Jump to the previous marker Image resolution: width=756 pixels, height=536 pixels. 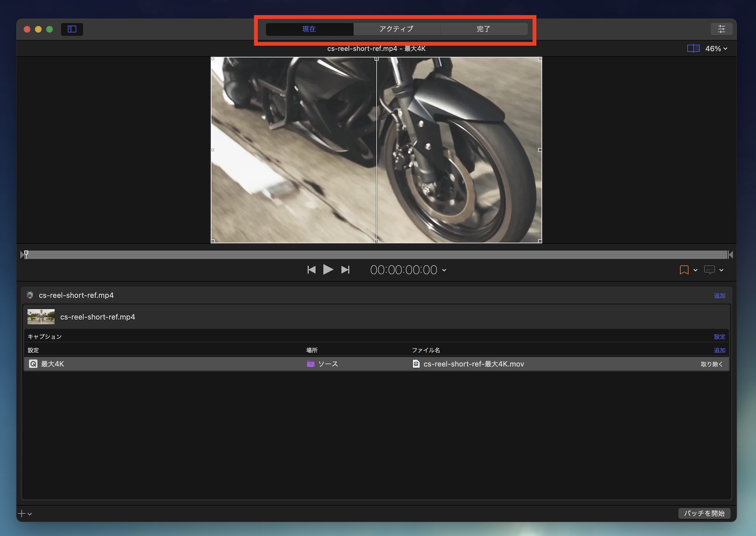(x=311, y=270)
